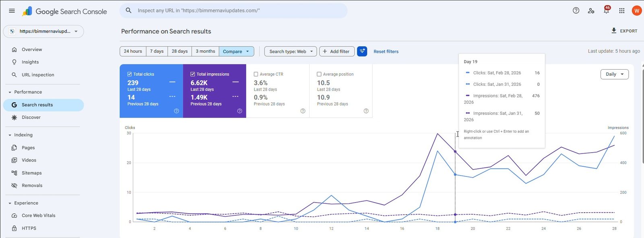Open the account avatar W
Screen dimensions: 644x238
tap(636, 11)
